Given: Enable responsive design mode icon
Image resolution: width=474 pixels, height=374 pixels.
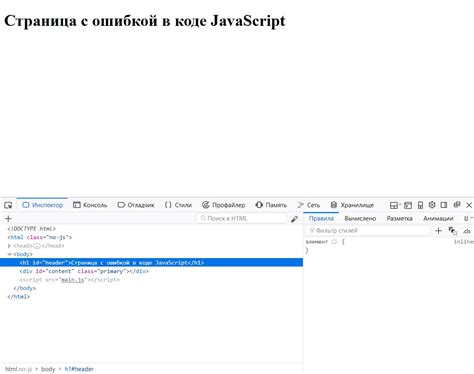Looking at the screenshot, I should click(420, 205).
